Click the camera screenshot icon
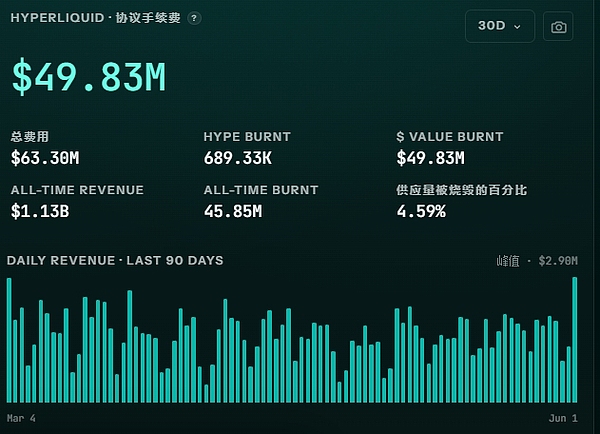Viewport: 600px width, 434px height. pyautogui.click(x=558, y=26)
